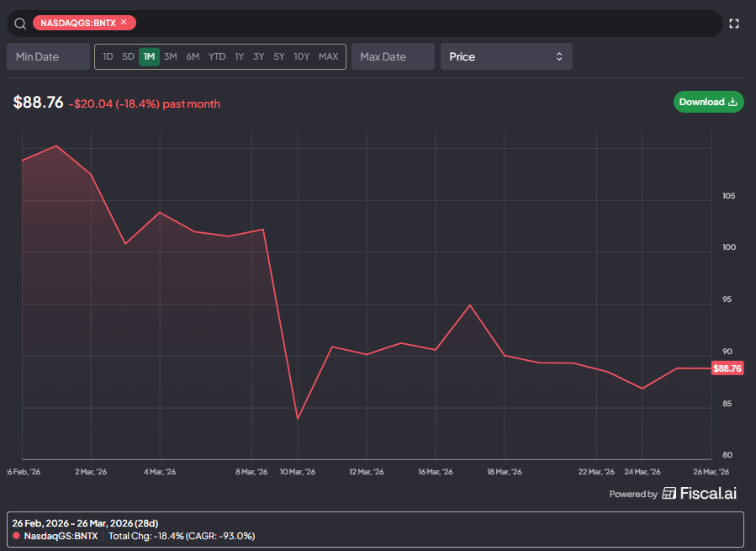Click the 8 Mar, '26 axis label

click(x=251, y=471)
